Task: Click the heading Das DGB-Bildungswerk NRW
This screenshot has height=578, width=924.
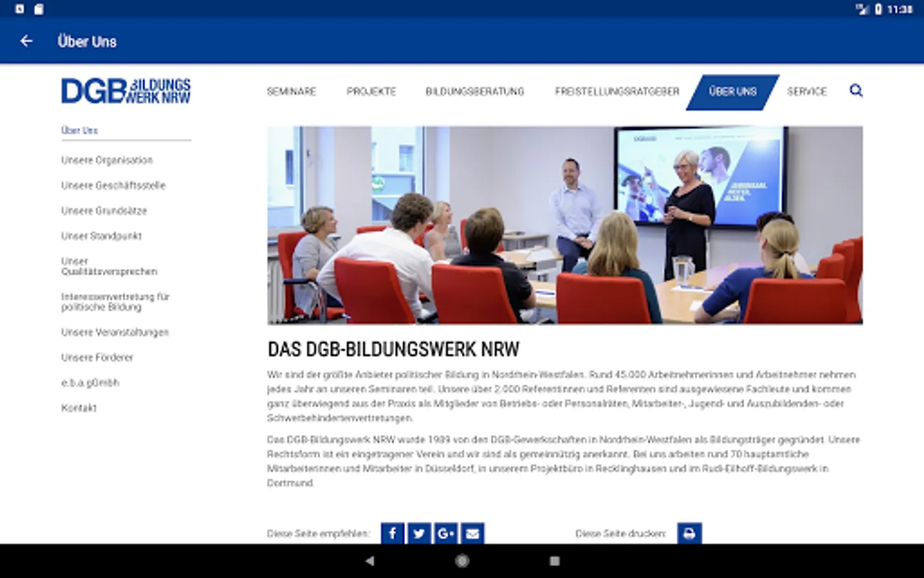Action: 393,349
